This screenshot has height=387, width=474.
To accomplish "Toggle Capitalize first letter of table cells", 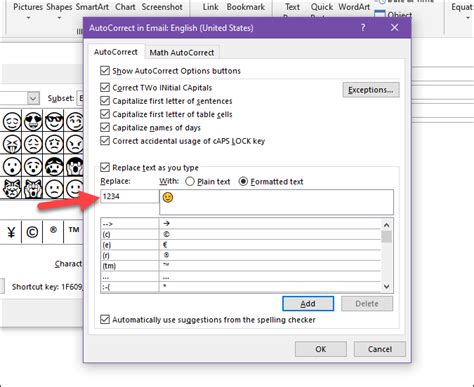I will tap(105, 114).
